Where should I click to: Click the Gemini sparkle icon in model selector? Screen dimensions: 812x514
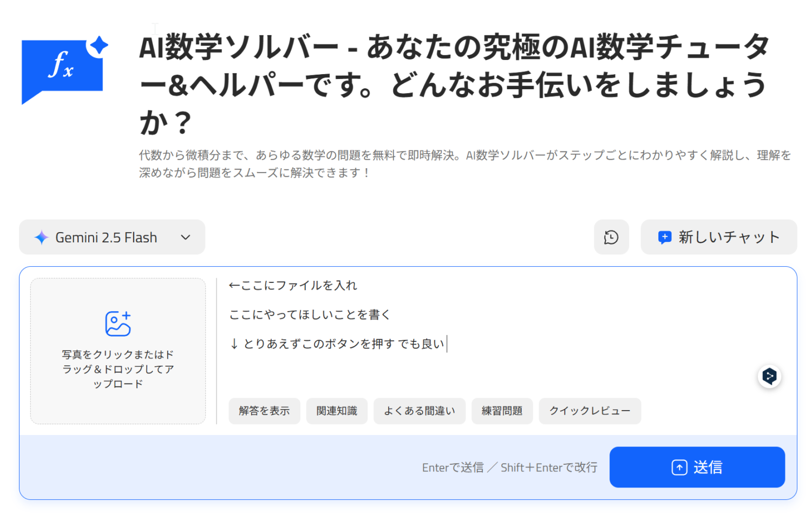42,238
